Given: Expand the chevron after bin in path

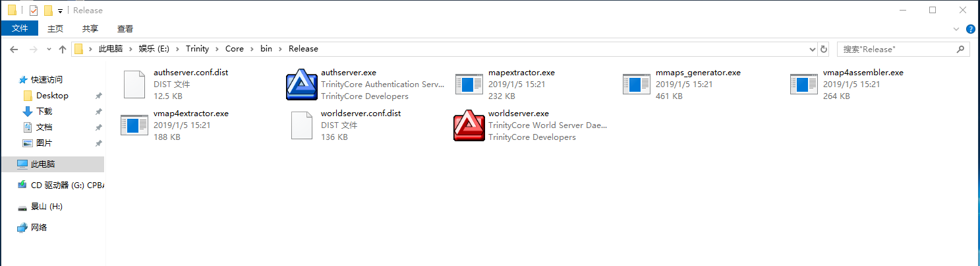Looking at the screenshot, I should pyautogui.click(x=280, y=49).
